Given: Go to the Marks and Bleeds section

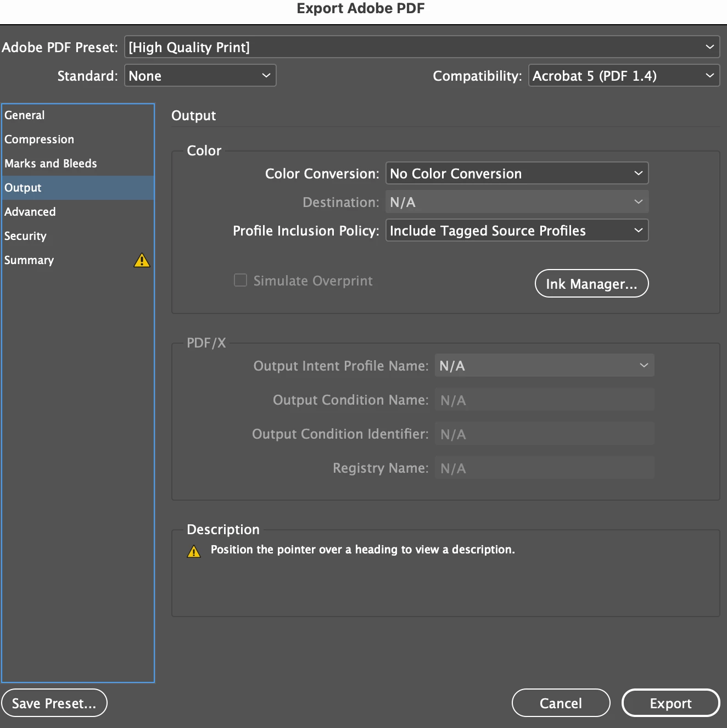Looking at the screenshot, I should [78, 164].
